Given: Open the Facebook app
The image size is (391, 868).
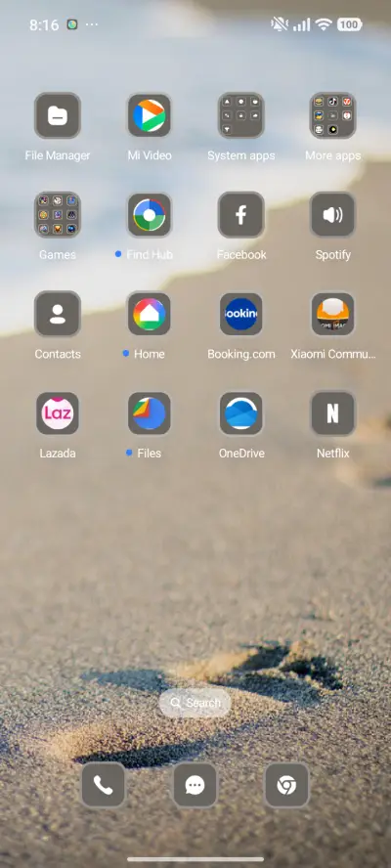Looking at the screenshot, I should (240, 215).
